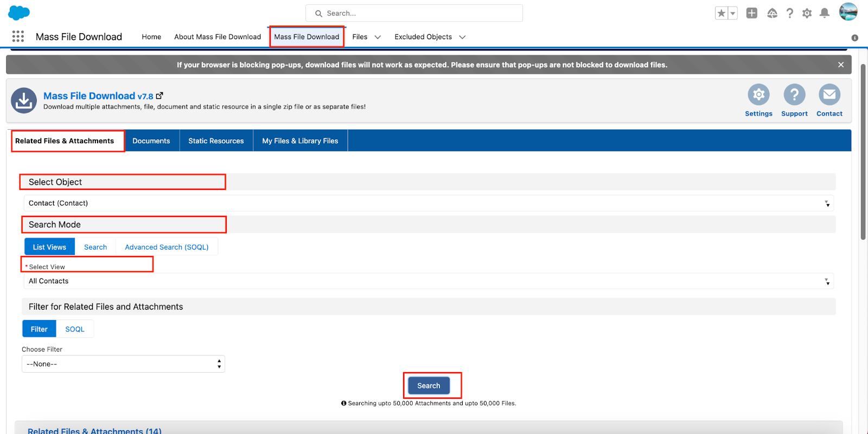This screenshot has width=868, height=434.
Task: Open the global actions plus icon
Action: coord(751,13)
